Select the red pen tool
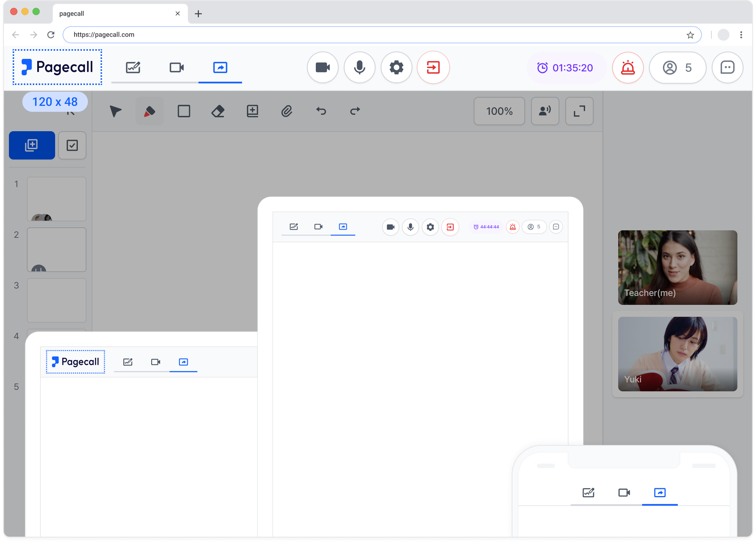Screen dimensions: 756x543 150,111
